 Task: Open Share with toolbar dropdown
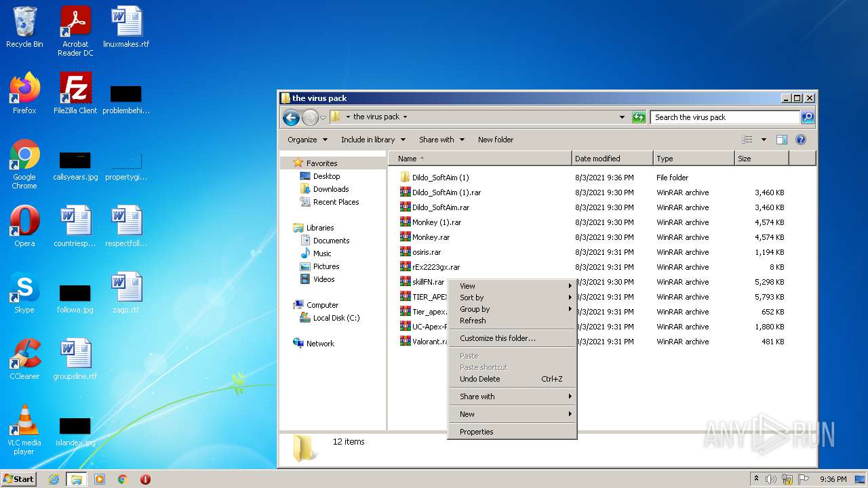tap(441, 140)
